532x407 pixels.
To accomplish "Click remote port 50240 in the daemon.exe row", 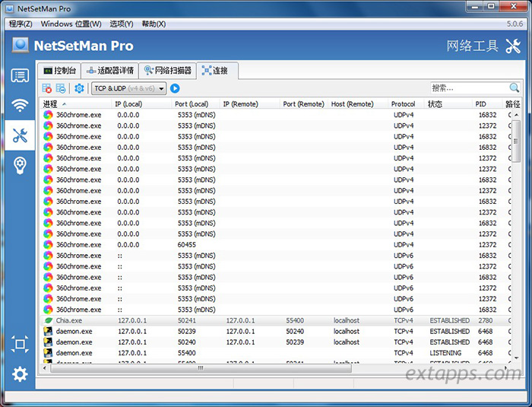I will click(295, 331).
